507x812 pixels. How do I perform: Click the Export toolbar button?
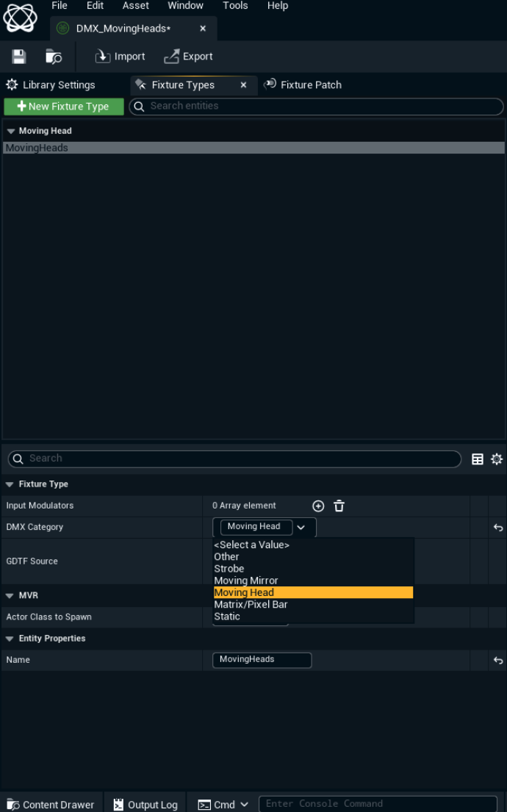(188, 57)
